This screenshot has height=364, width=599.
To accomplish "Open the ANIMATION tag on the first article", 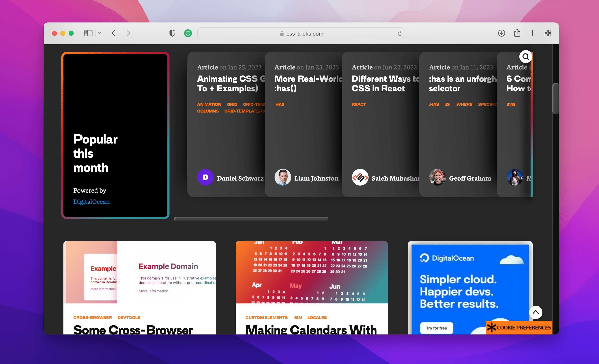I will tap(209, 104).
